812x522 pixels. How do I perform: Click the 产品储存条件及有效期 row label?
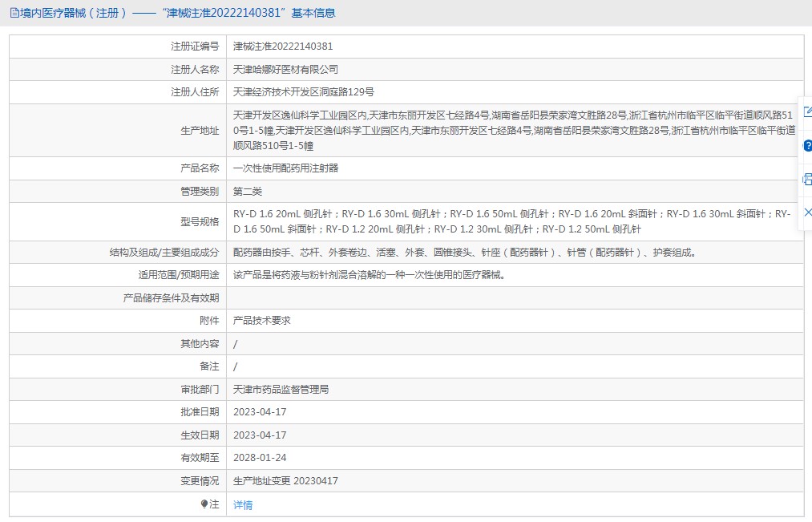click(171, 298)
